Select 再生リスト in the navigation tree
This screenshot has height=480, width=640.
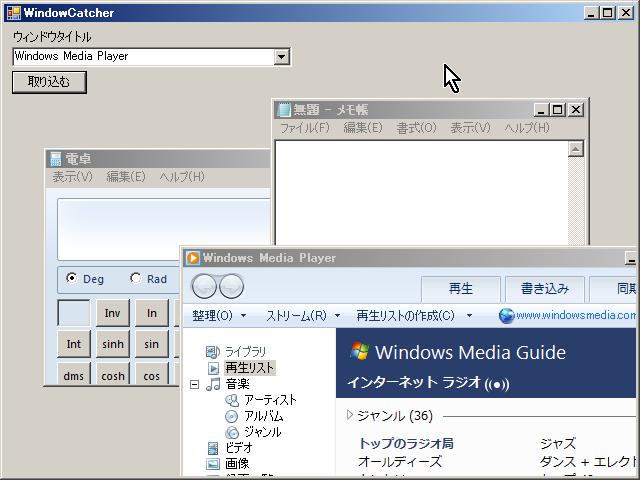click(x=250, y=368)
